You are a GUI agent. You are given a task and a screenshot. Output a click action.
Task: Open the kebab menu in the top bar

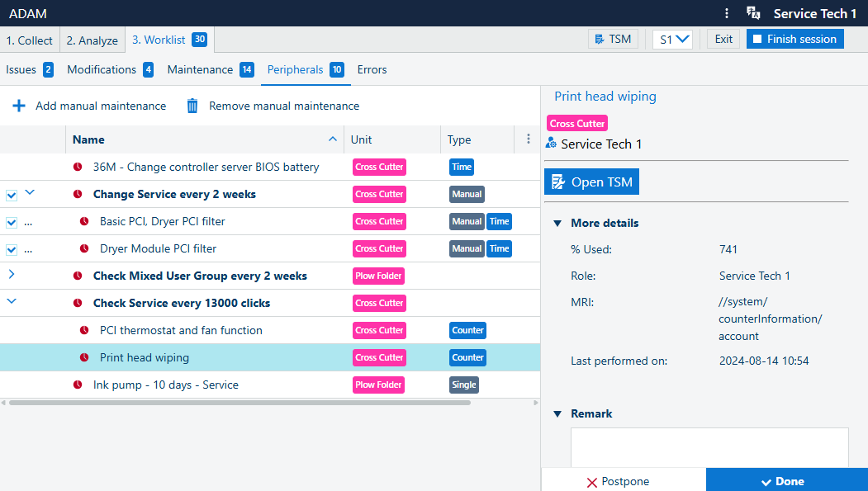(726, 13)
